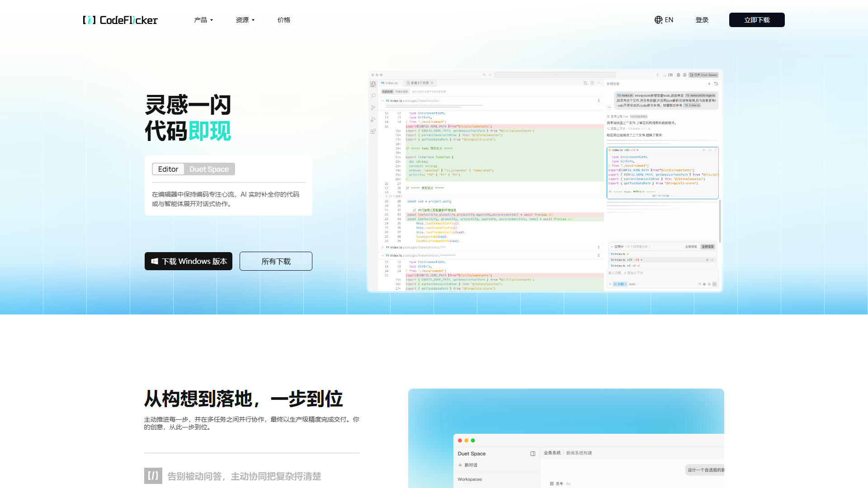Open the Auto model dropdown
The width and height of the screenshot is (868, 488).
pyautogui.click(x=633, y=284)
